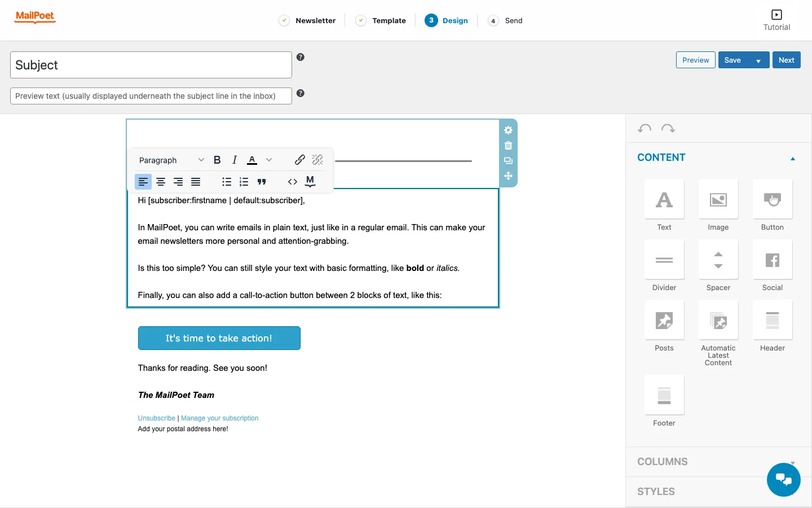This screenshot has width=812, height=508.
Task: Toggle italic formatting in the text toolbar
Action: (235, 160)
